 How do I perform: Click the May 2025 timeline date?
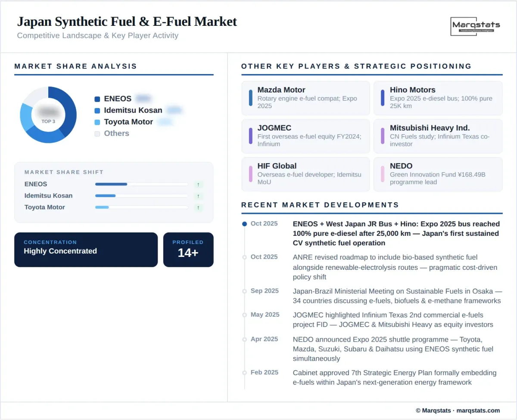click(x=265, y=315)
